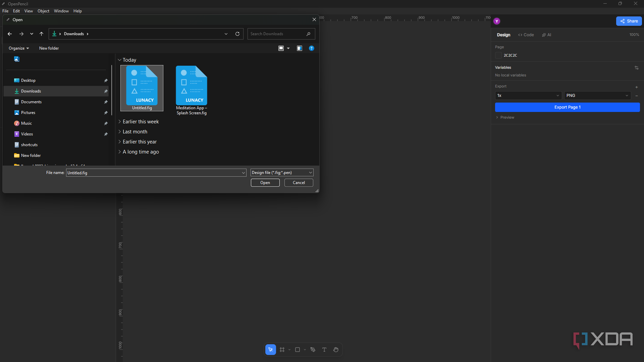Open the Object menu
Screen dimensions: 644x362
pyautogui.click(x=43, y=11)
